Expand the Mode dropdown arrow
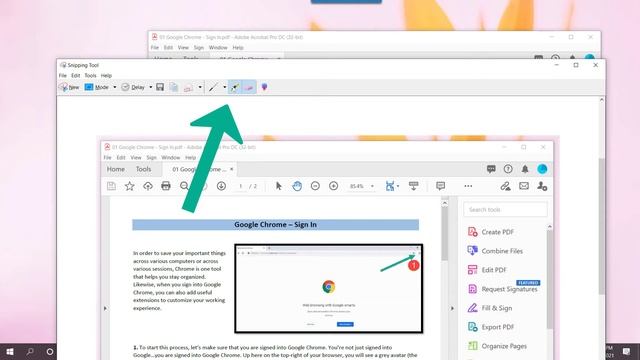 pos(115,87)
